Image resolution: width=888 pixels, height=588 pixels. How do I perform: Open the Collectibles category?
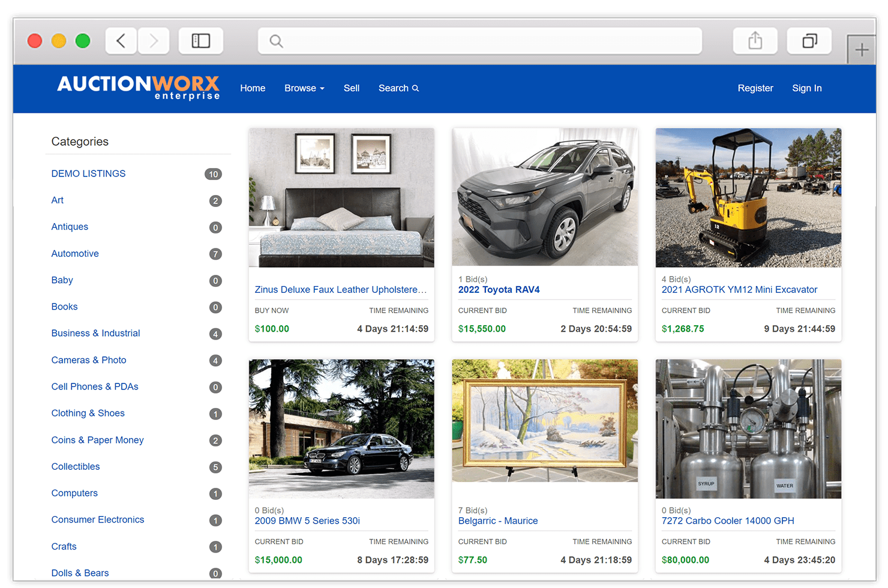(76, 466)
